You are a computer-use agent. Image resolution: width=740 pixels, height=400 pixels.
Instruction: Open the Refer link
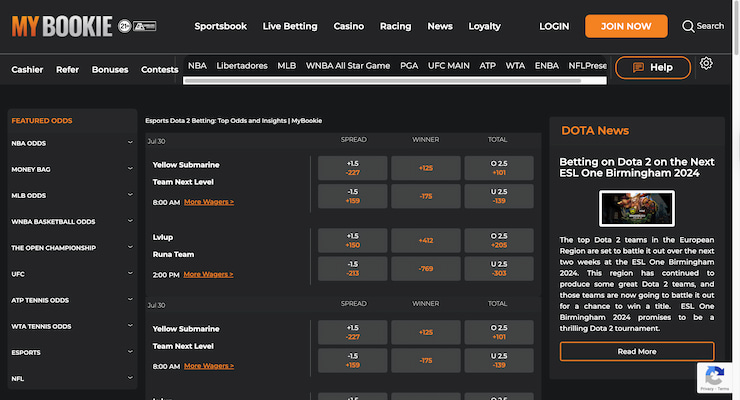(x=67, y=69)
